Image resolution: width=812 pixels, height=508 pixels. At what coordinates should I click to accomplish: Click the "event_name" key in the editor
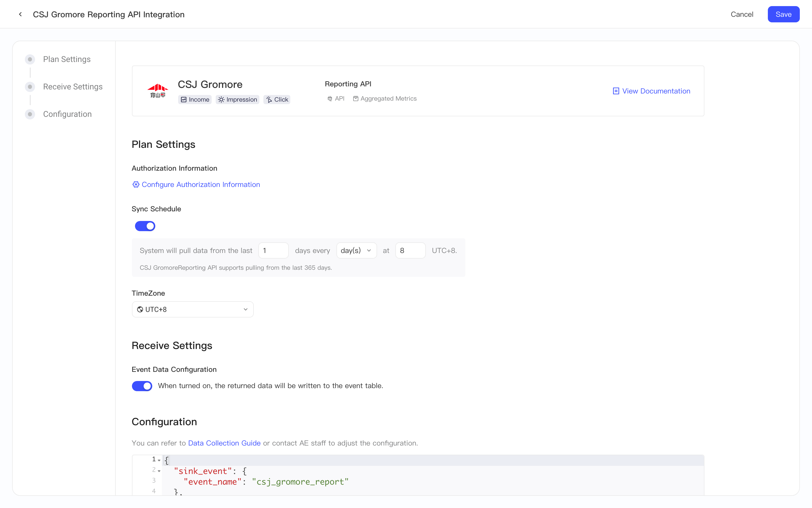pos(212,482)
